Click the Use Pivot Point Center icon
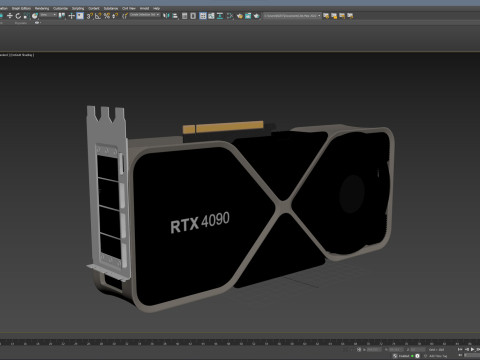This screenshot has height=360, width=480. click(x=62, y=16)
